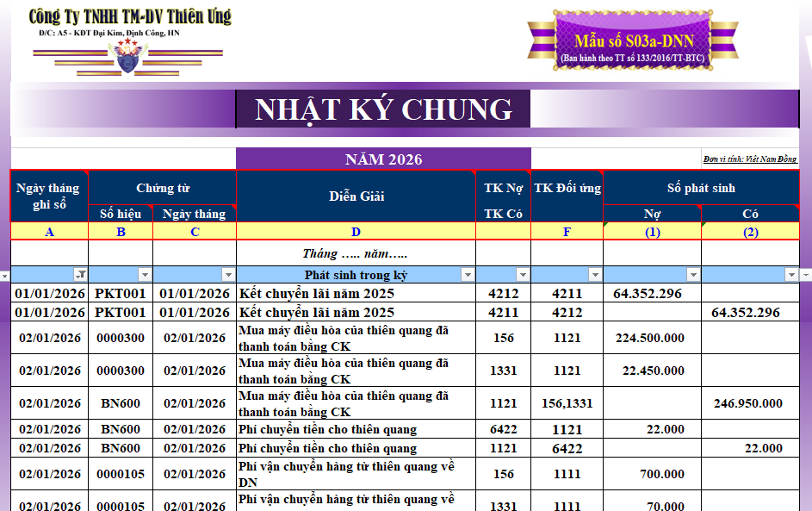Screen dimensions: 812x511
Task: Open the TK Đối ứng column filter dropdown
Action: [x=596, y=275]
